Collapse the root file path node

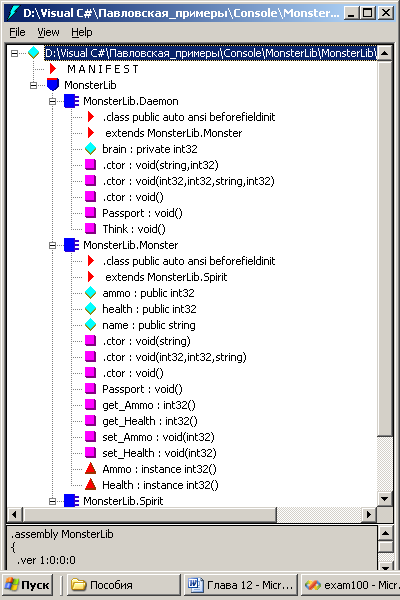pyautogui.click(x=15, y=53)
